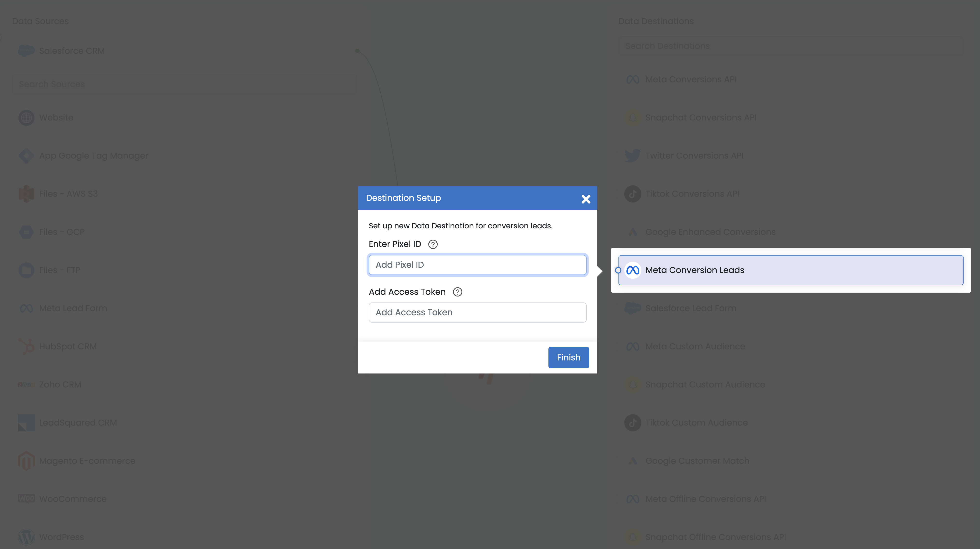Select LeadSquared CRM source

(x=185, y=423)
